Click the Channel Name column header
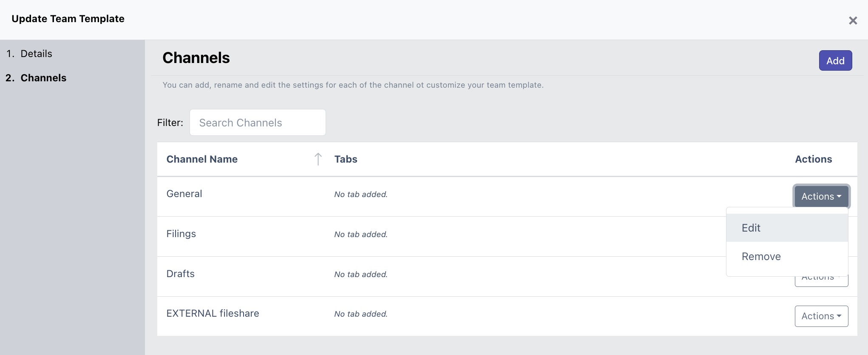Screen dimensions: 868x355 pos(202,159)
